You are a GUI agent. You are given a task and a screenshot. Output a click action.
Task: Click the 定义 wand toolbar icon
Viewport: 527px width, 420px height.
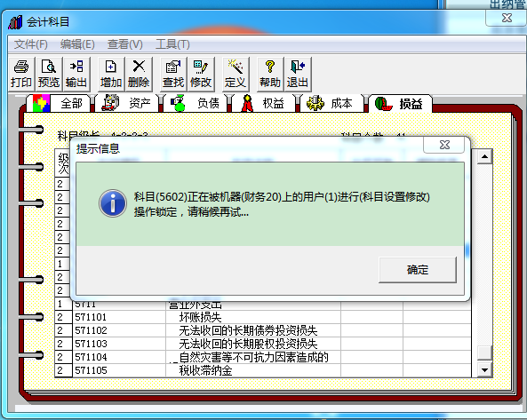coord(236,74)
